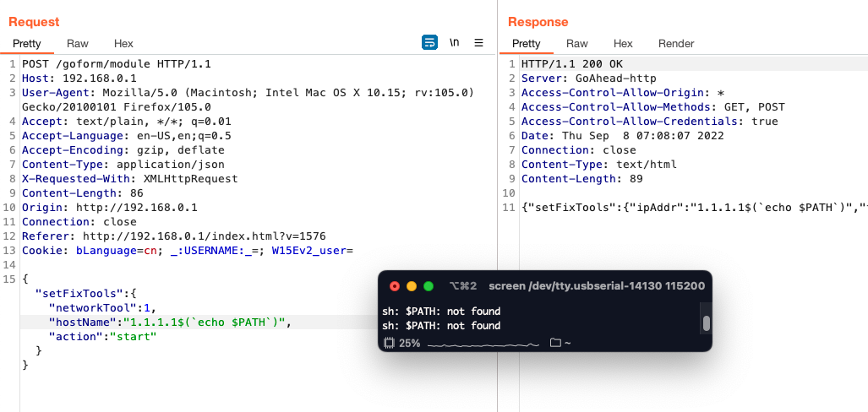This screenshot has width=868, height=412.
Task: Click the 'POST /goform/module HTTP/1.1' request line
Action: pyautogui.click(x=117, y=63)
